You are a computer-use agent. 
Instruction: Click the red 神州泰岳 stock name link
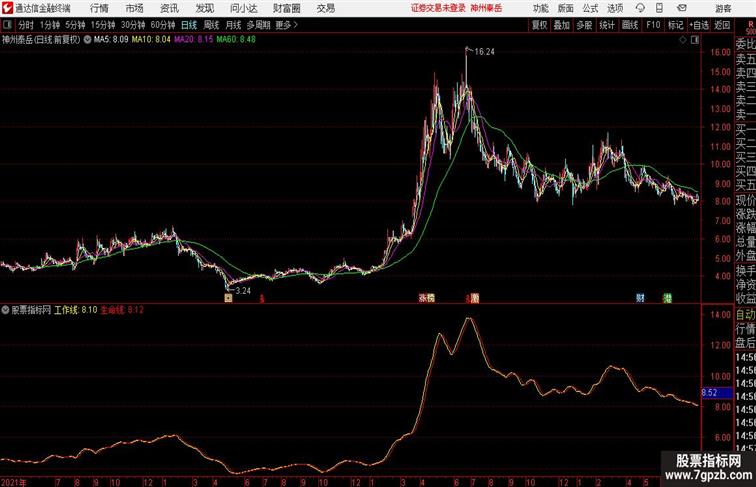[486, 8]
